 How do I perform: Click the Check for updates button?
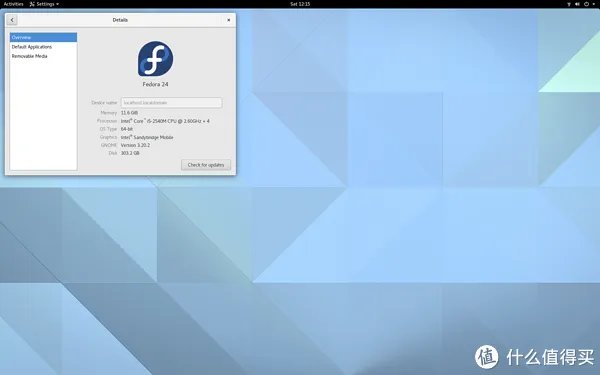pos(206,165)
